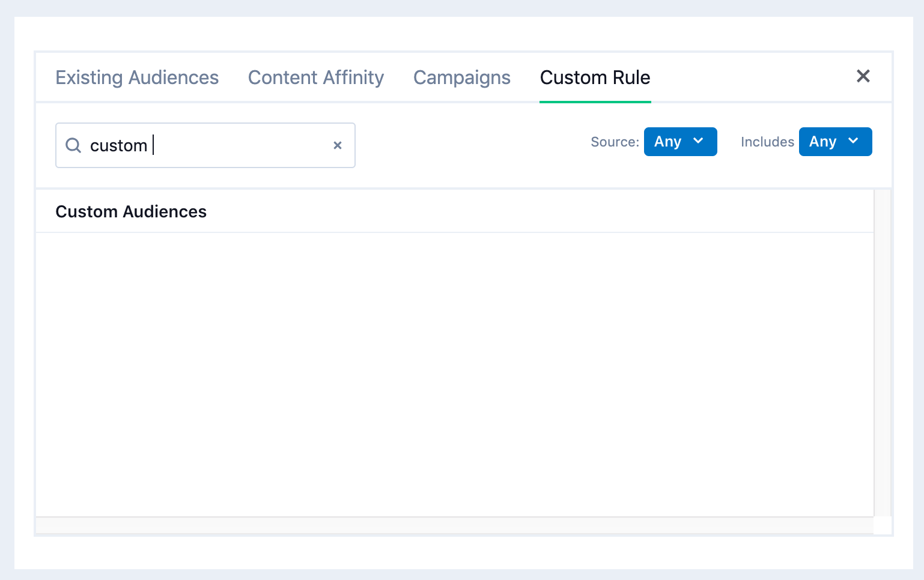This screenshot has height=580, width=924.
Task: Click the scrollbar corner at the bottom right
Action: pyautogui.click(x=883, y=525)
